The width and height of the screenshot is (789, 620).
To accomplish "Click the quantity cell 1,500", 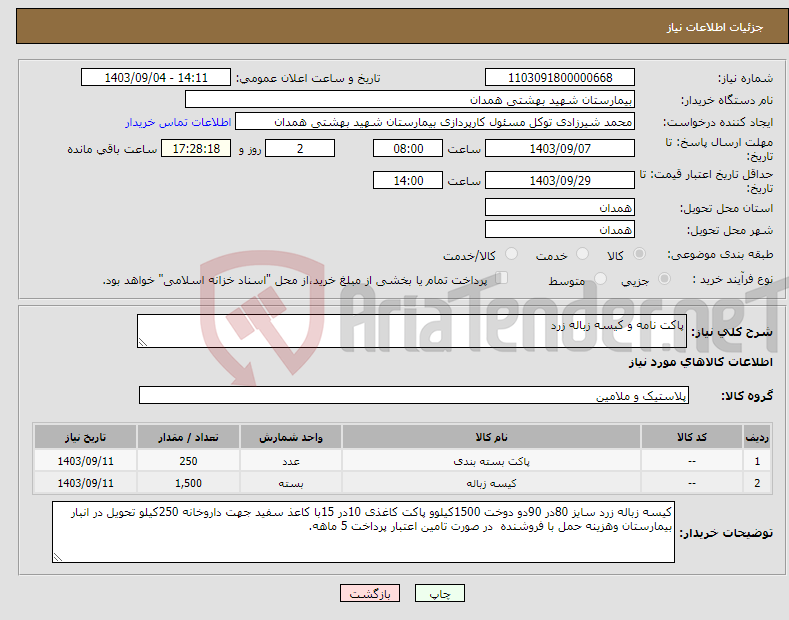I will pyautogui.click(x=188, y=483).
